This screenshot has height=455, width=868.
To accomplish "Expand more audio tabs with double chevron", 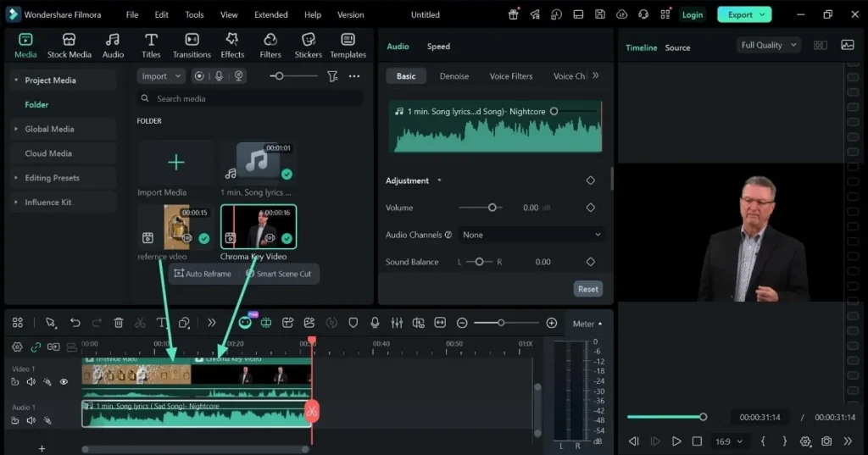I will point(596,76).
